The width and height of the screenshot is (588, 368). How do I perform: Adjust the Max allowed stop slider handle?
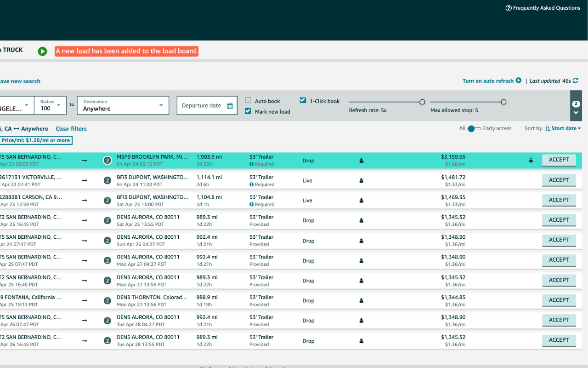pyautogui.click(x=503, y=102)
